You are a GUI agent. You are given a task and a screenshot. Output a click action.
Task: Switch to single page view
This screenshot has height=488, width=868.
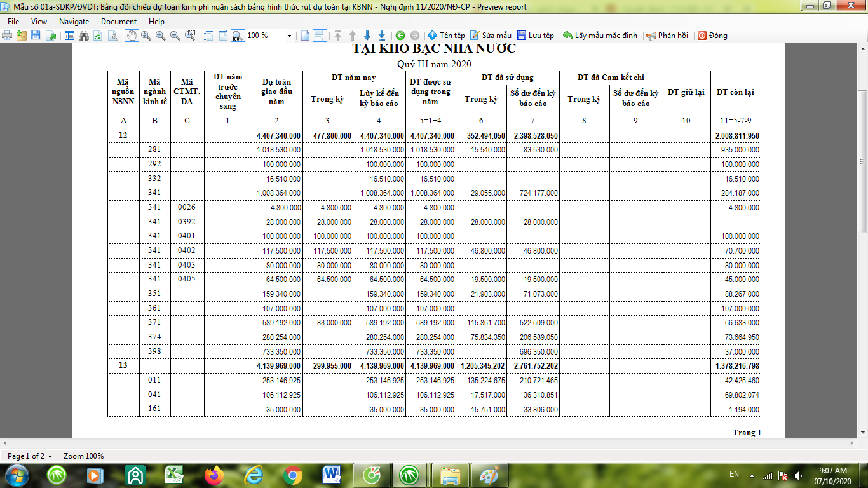(305, 36)
